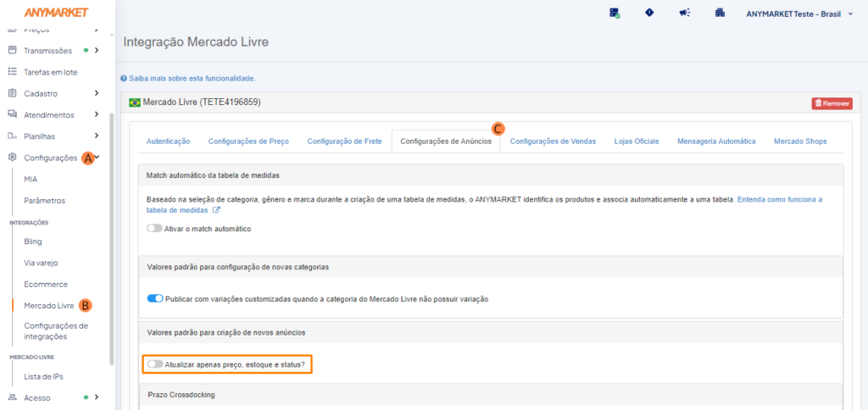The image size is (868, 410).
Task: Switch to the Mercado Shops tab
Action: [x=800, y=141]
